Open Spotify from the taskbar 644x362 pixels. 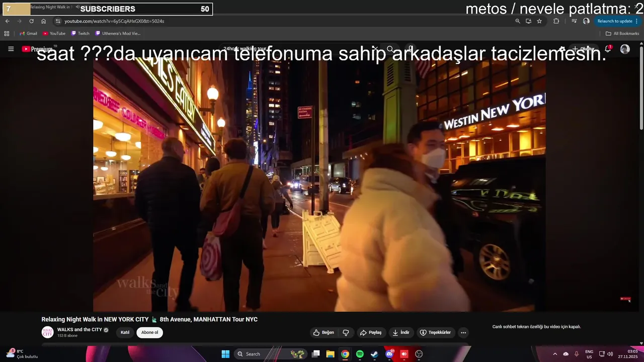360,354
